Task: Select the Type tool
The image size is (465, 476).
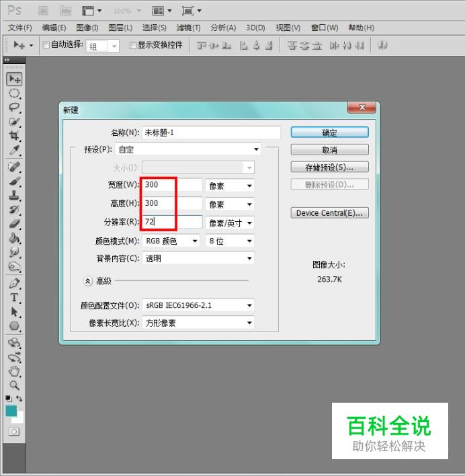Action: 14,297
